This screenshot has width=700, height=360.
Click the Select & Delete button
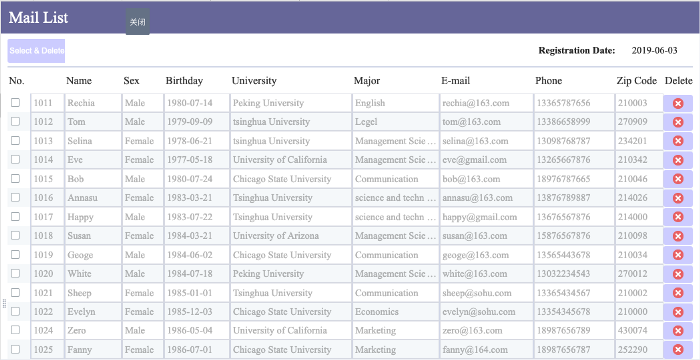(36, 51)
